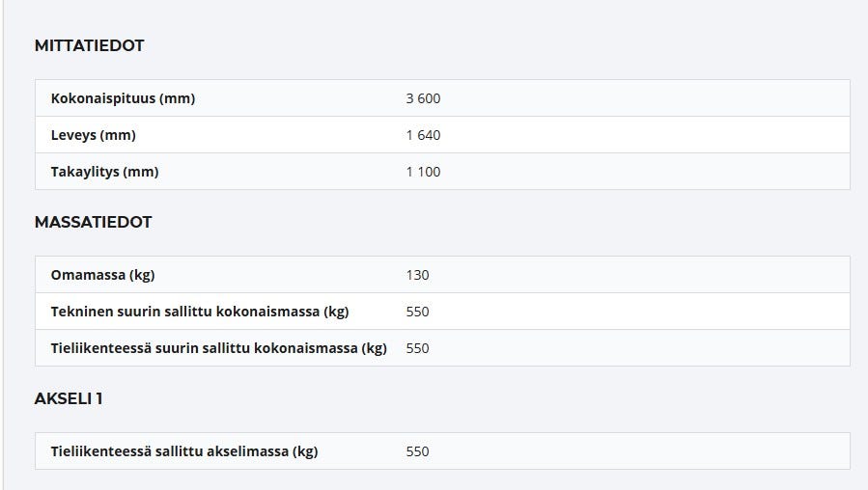Click the Tieliikenteessä sallittu akselimassa label

tap(183, 451)
